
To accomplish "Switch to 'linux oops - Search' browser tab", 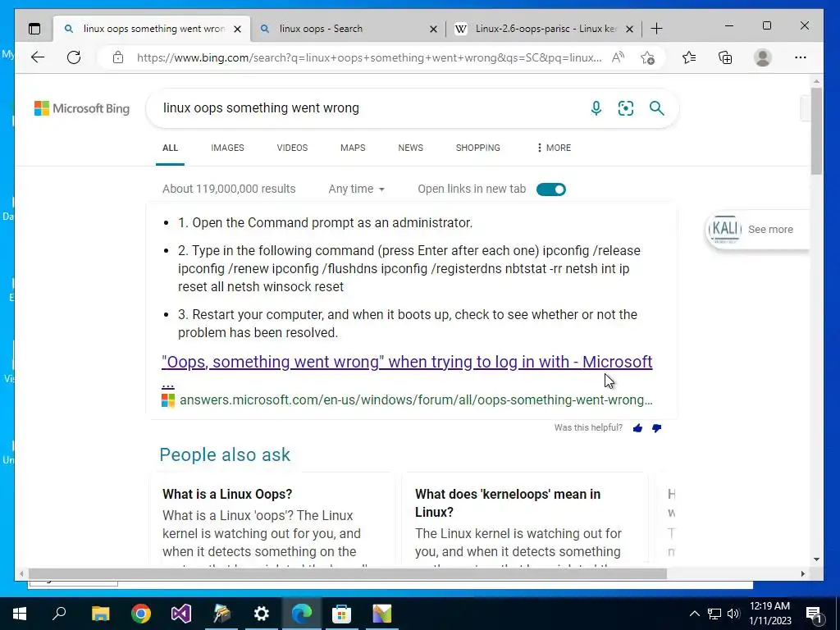I will 347,29.
